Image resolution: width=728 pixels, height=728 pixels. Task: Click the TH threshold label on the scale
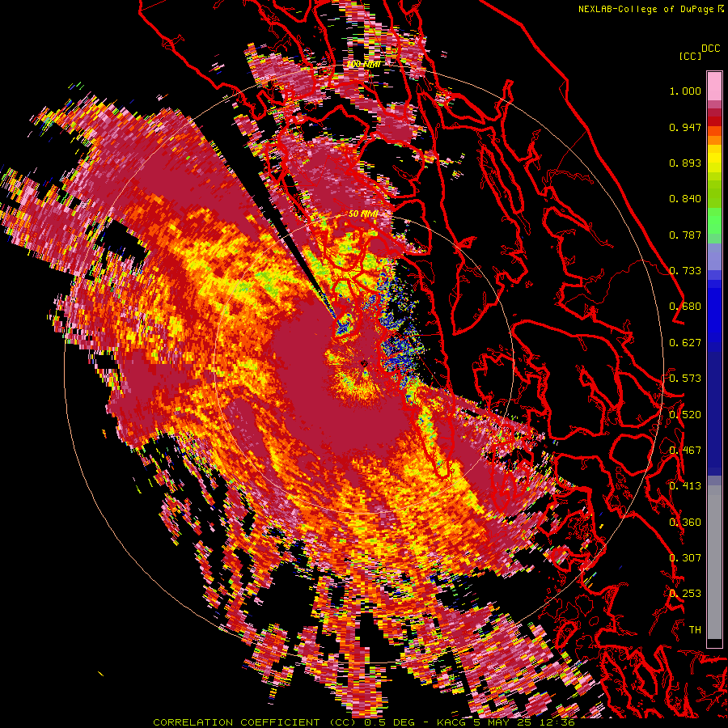[x=695, y=629]
